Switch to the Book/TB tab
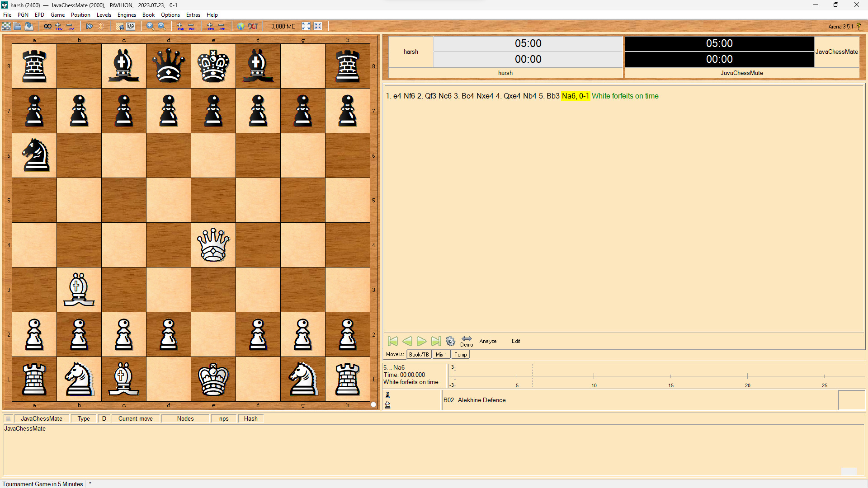868x488 pixels. (x=419, y=355)
